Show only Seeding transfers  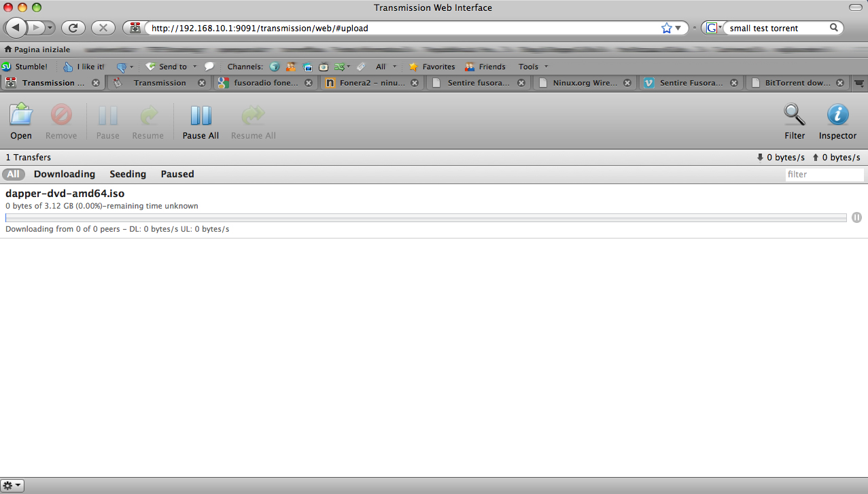[x=128, y=174]
